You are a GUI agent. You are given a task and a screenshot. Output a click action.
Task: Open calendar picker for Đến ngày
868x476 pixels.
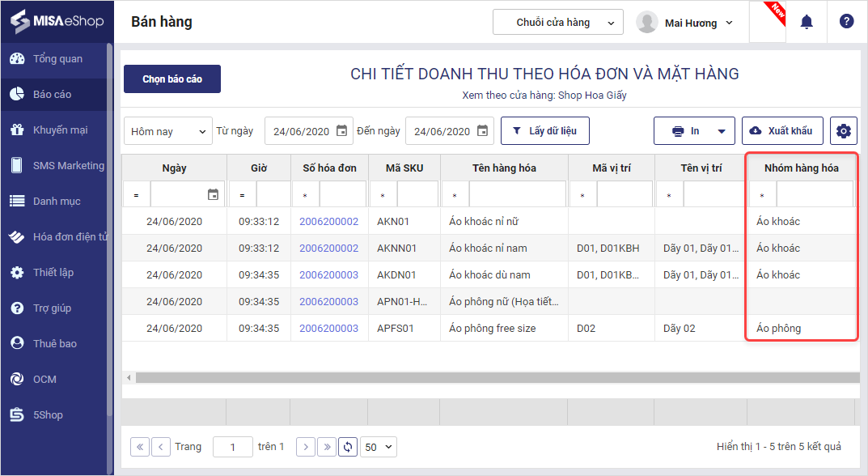click(482, 131)
